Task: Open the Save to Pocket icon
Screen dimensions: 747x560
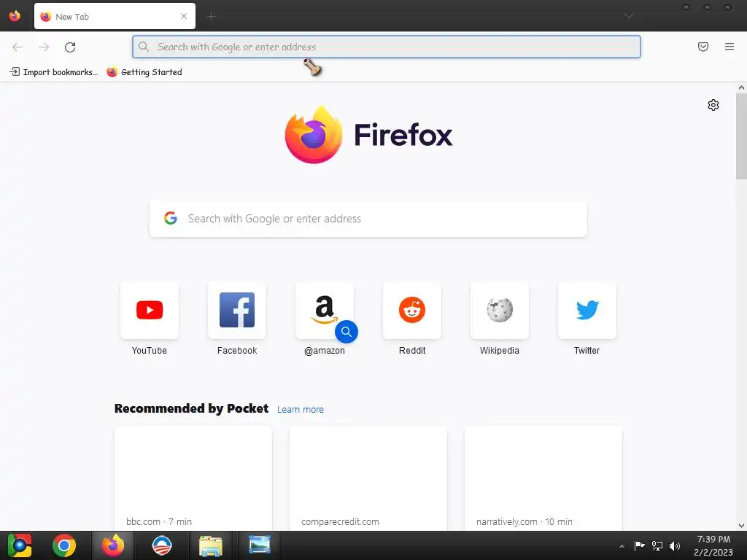Action: pyautogui.click(x=703, y=47)
